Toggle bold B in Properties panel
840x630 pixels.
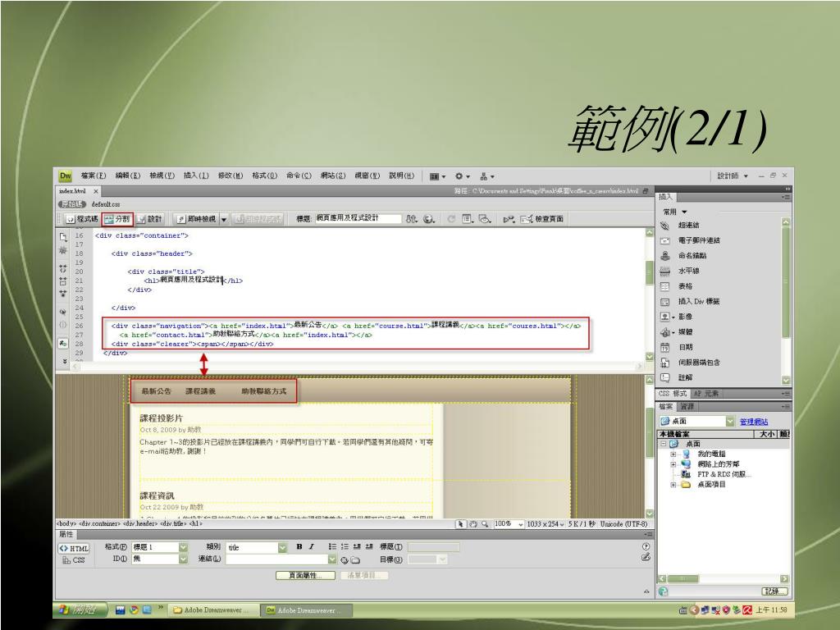tap(299, 547)
